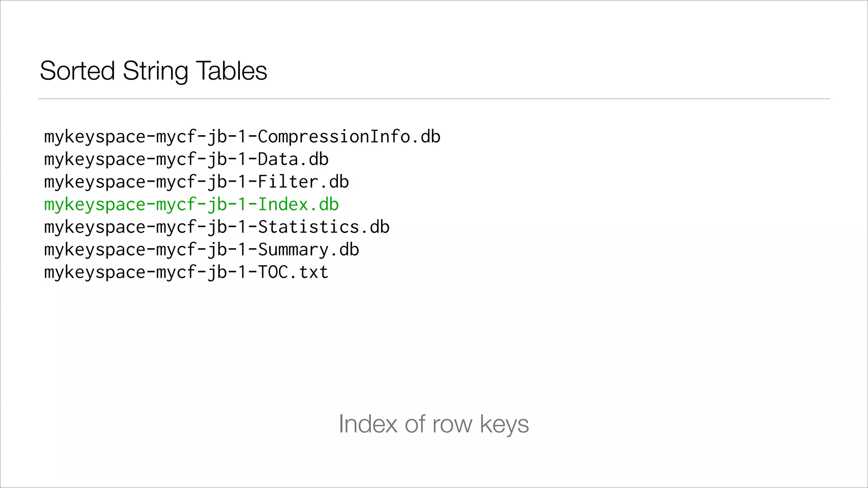The height and width of the screenshot is (488, 868).
Task: Click the 'Index of row keys' caption
Action: click(434, 424)
